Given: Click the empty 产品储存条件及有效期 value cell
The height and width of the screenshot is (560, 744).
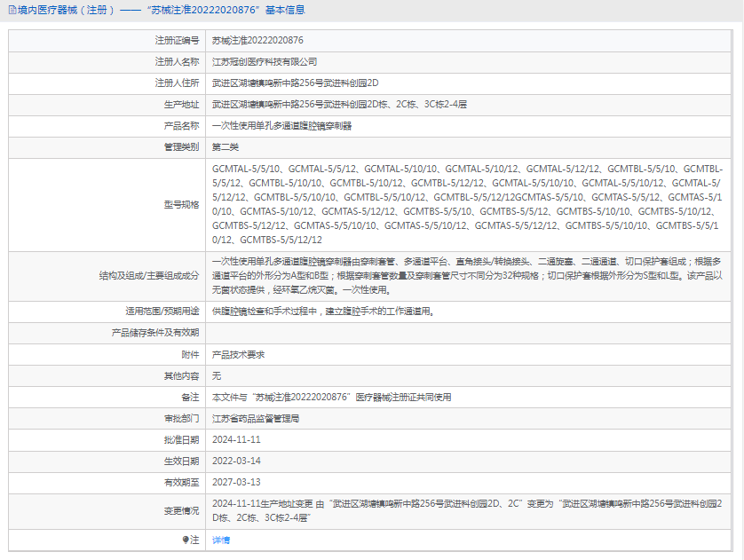Looking at the screenshot, I should (468, 333).
